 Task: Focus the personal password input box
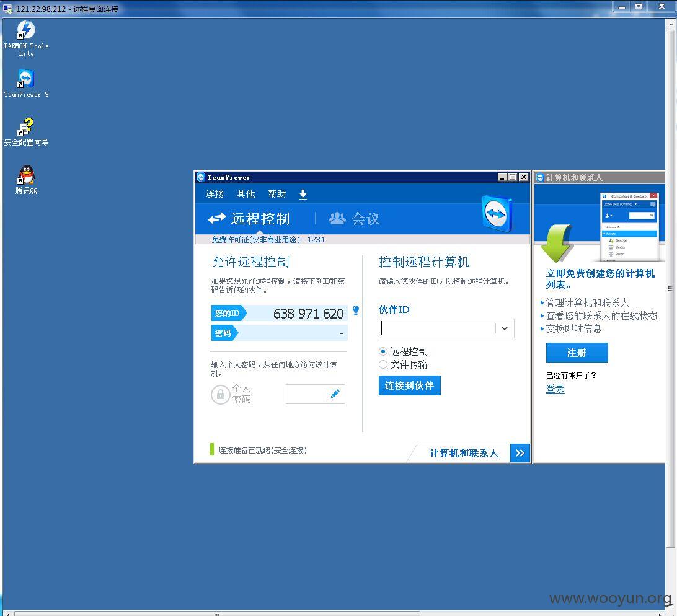[305, 394]
